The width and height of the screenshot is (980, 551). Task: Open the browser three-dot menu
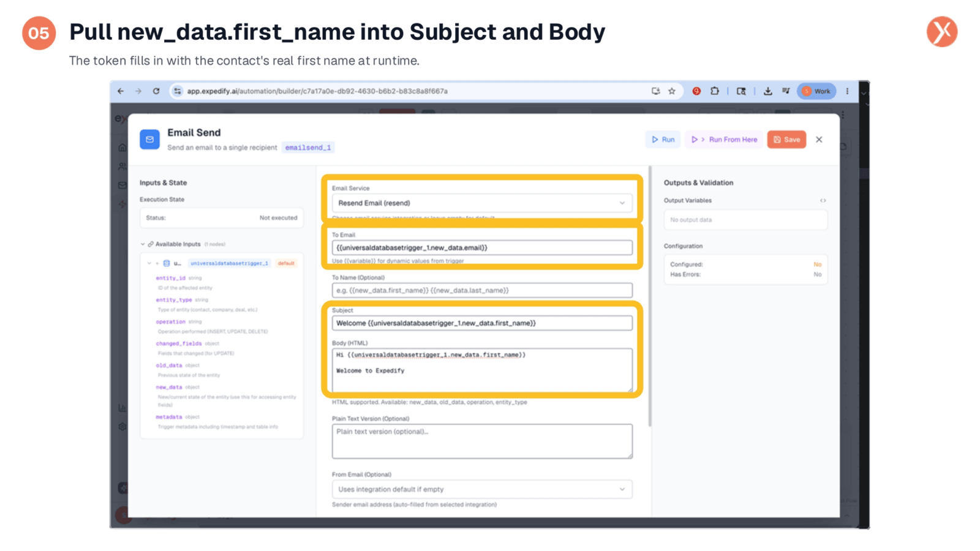[x=848, y=91]
